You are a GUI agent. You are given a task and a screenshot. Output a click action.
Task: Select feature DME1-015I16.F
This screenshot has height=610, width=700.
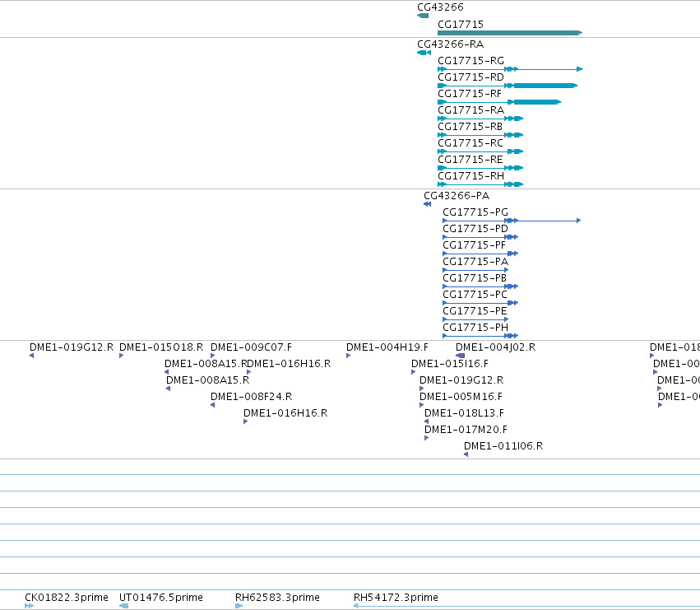(x=450, y=364)
